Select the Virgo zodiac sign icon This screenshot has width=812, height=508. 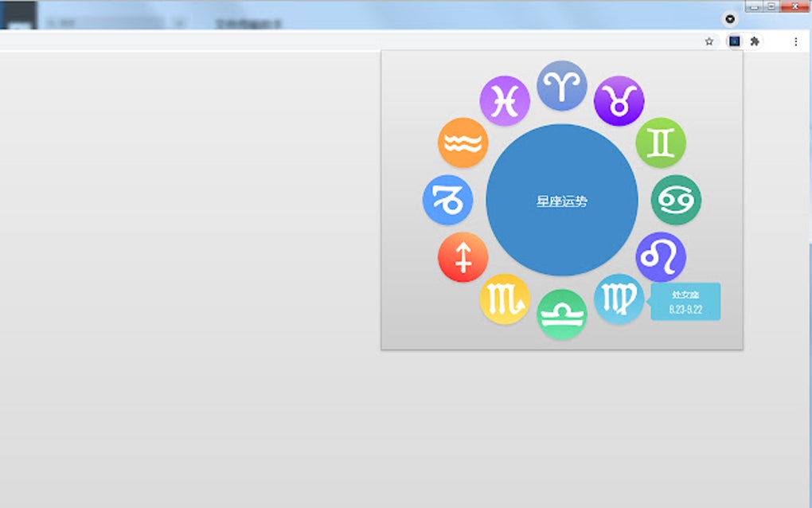619,299
